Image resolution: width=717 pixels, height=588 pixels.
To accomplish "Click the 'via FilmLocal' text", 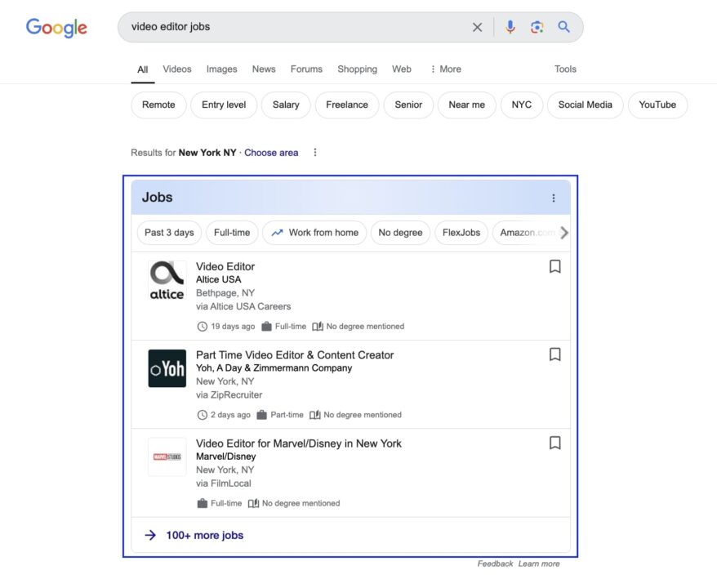I will pyautogui.click(x=224, y=483).
